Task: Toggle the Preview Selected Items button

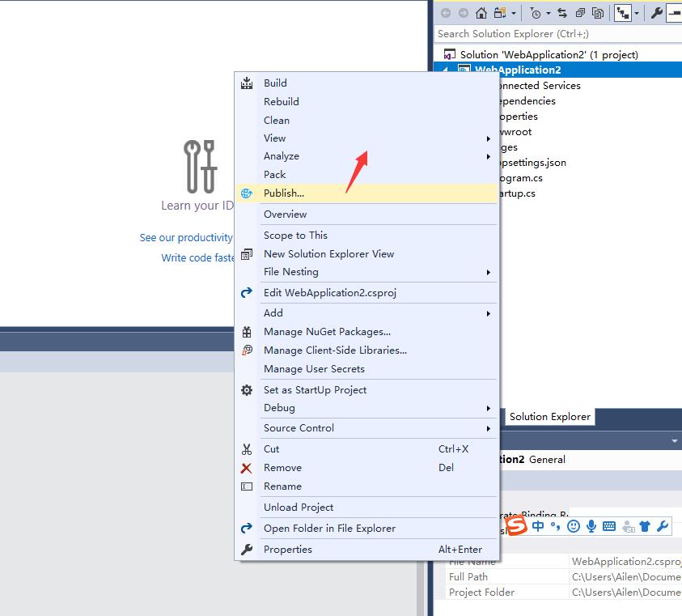Action: click(673, 13)
